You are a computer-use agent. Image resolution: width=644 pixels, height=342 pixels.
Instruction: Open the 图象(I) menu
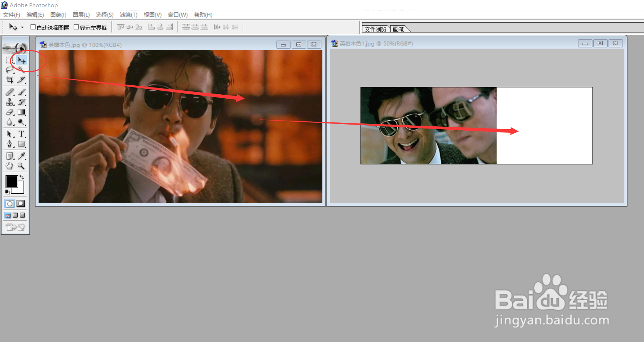coord(58,15)
